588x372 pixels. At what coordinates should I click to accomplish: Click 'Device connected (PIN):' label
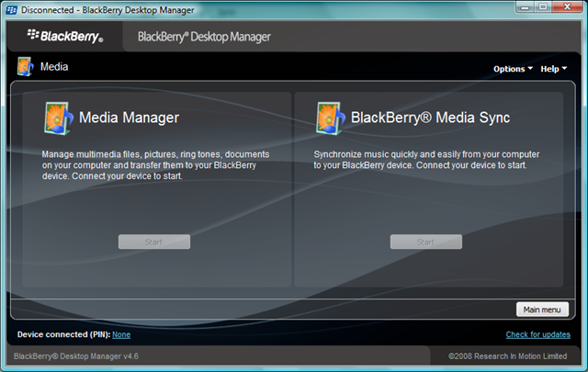click(63, 334)
